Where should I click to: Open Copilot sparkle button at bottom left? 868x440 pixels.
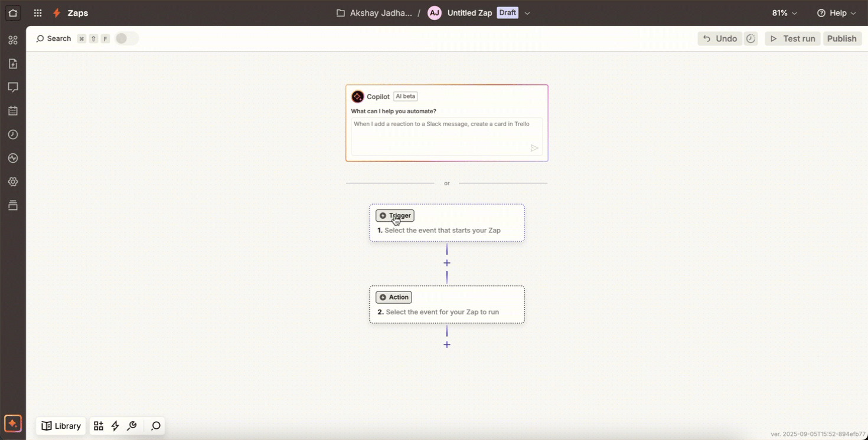12,423
